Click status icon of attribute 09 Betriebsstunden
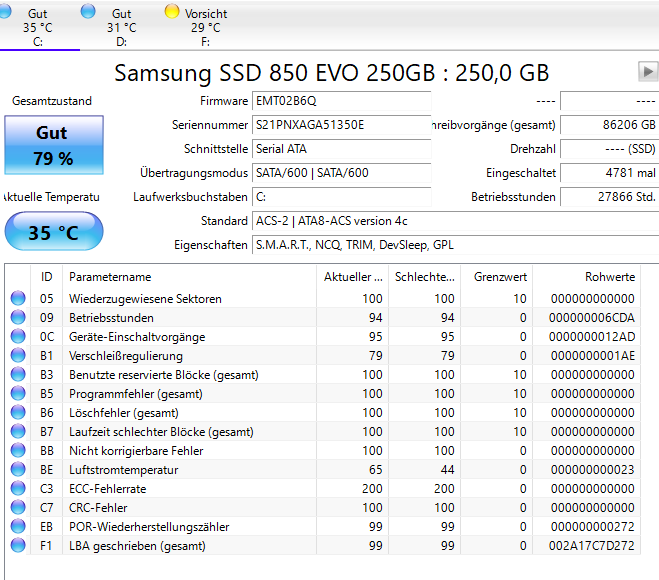 [x=18, y=317]
